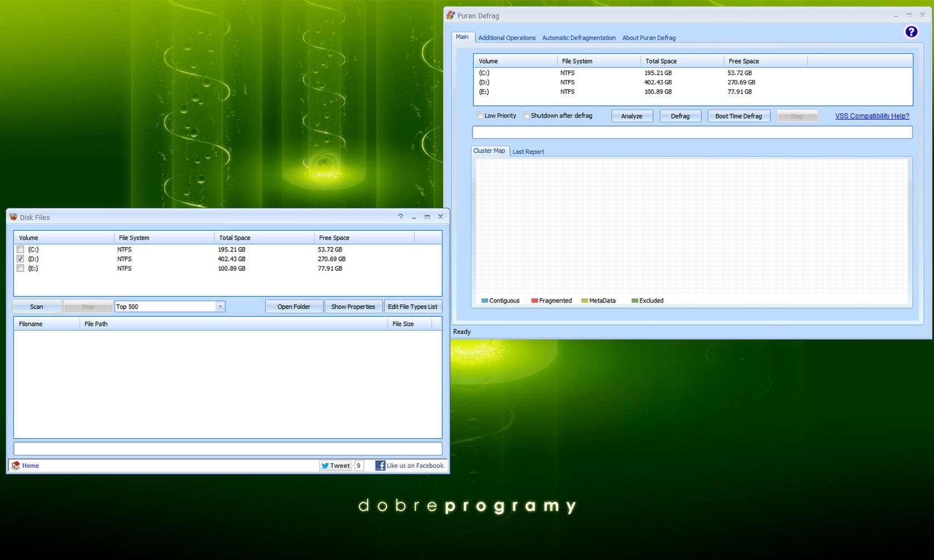934x560 pixels.
Task: Uncheck the (D:) volume in Disk Files
Action: [21, 259]
